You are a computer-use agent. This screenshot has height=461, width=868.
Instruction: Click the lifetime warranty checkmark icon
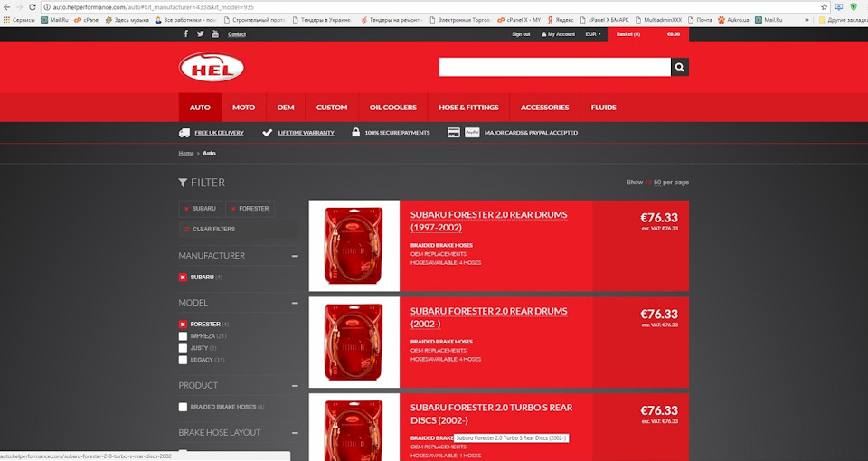click(268, 133)
